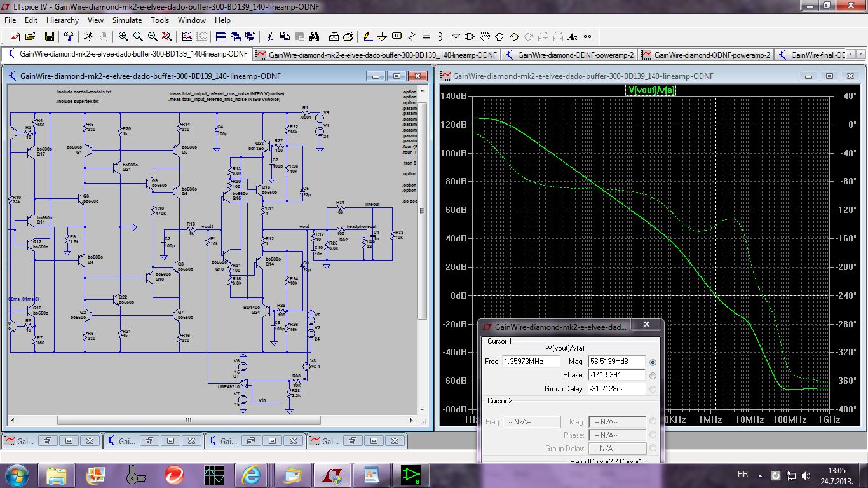Viewport: 868px width, 488px height.
Task: Open the Window menu
Action: coord(192,20)
